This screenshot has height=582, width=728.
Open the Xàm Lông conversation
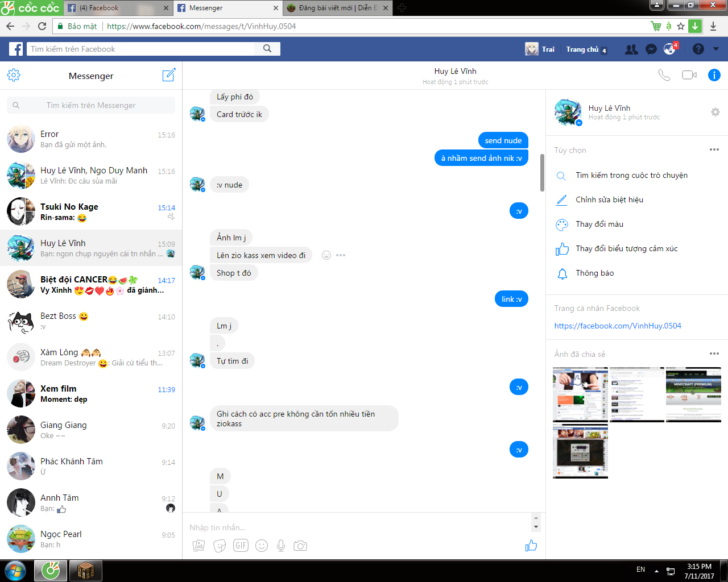pos(91,357)
